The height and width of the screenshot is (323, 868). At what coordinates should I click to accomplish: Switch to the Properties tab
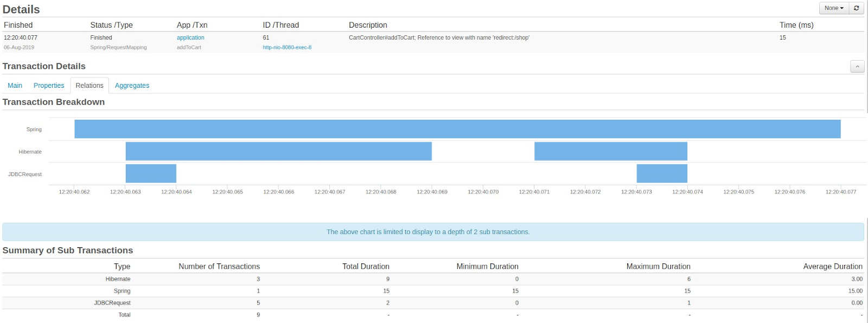(x=49, y=86)
